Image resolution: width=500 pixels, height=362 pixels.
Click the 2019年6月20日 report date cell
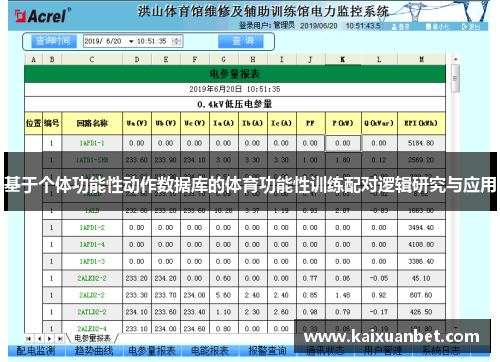[x=235, y=89]
